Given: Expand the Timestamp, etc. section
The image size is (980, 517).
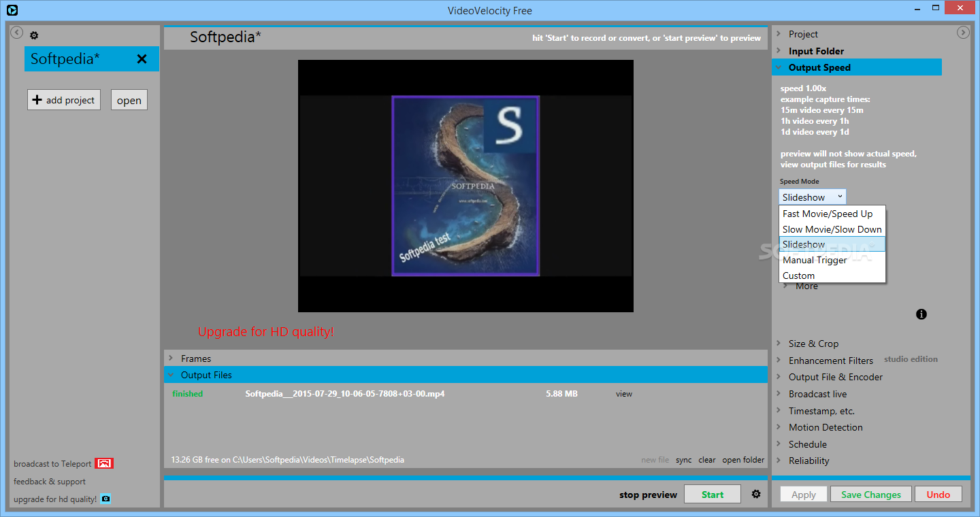Looking at the screenshot, I should pyautogui.click(x=821, y=411).
